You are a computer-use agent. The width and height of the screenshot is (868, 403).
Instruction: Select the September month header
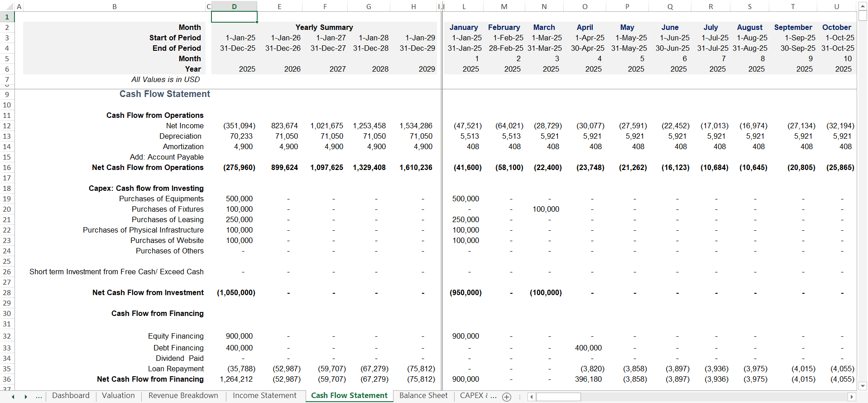(x=793, y=27)
